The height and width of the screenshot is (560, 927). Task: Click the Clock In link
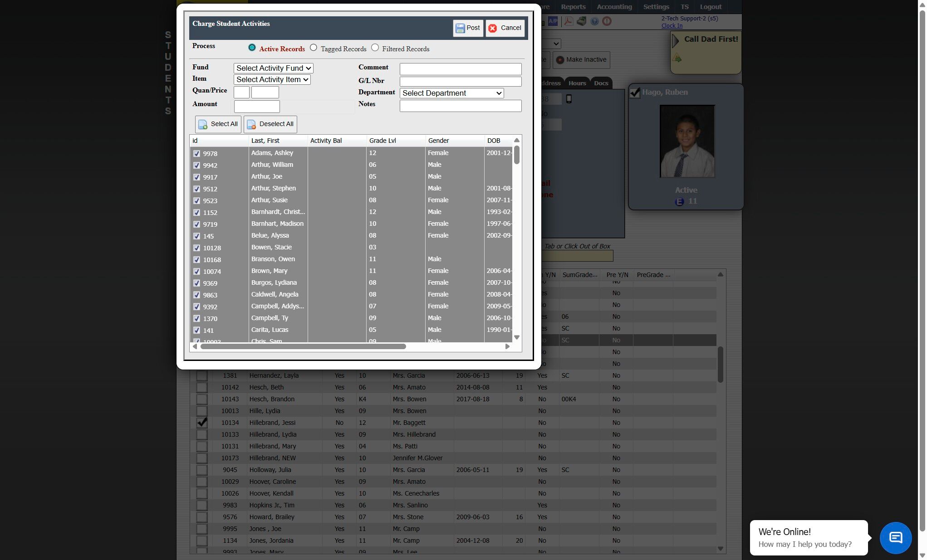coord(672,26)
